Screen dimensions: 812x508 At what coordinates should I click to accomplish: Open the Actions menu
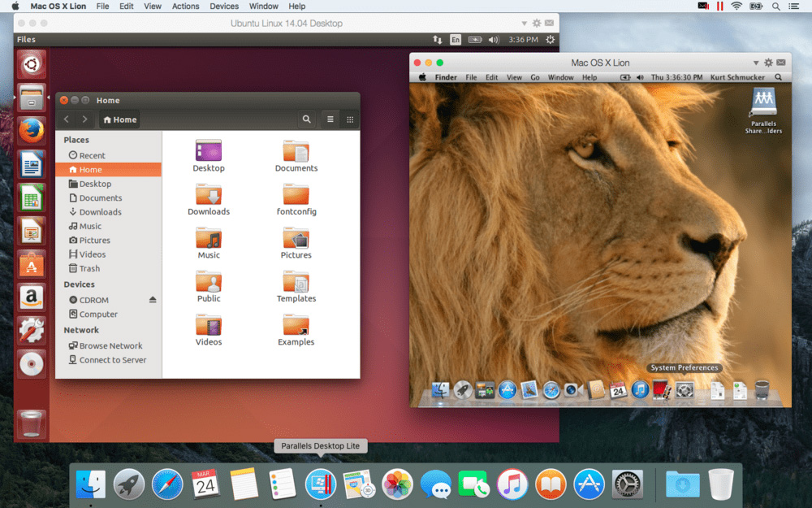pyautogui.click(x=185, y=6)
